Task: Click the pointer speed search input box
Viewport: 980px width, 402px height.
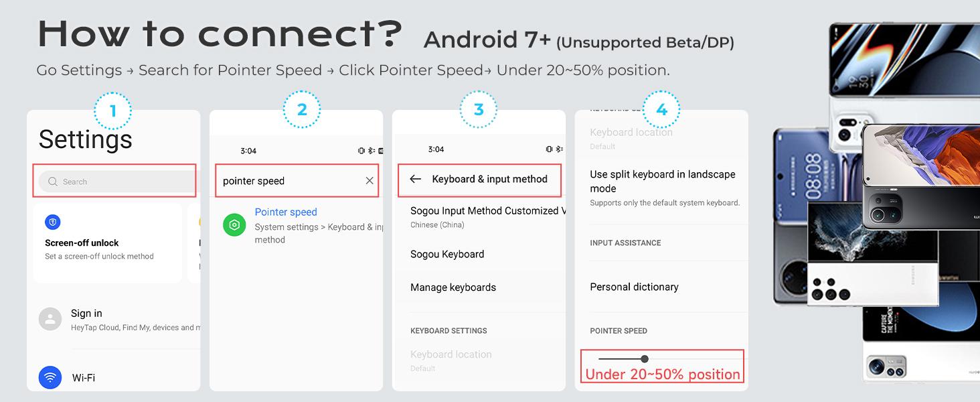Action: [x=288, y=181]
